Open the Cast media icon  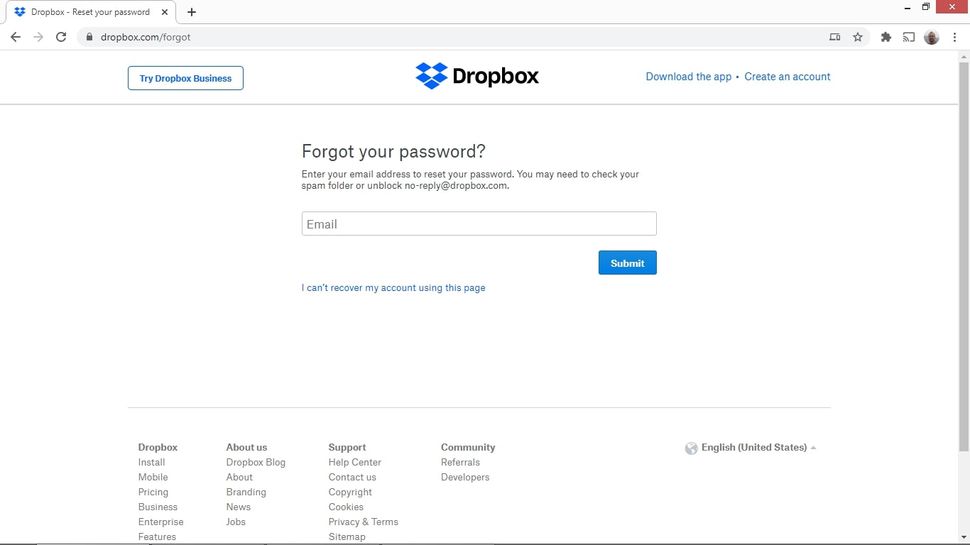908,37
